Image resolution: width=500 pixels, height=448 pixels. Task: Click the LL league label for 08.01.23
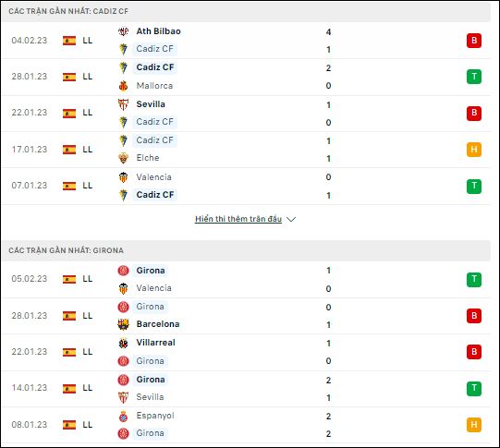click(88, 425)
